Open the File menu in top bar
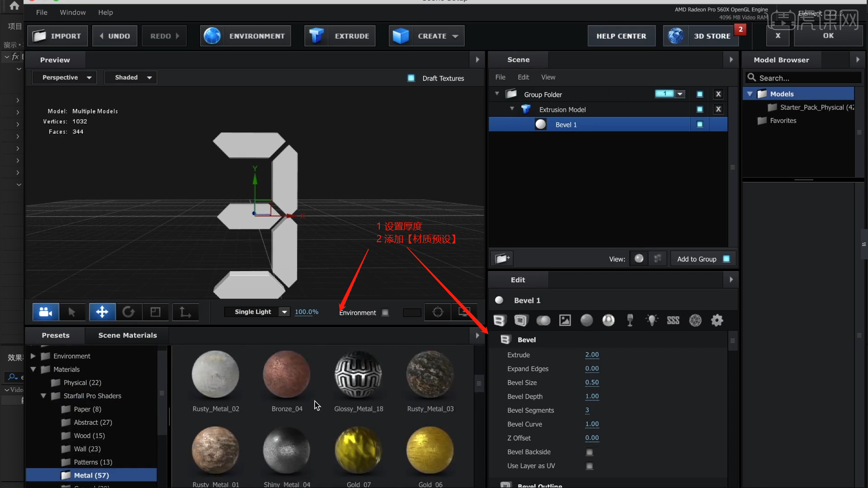Screen dimensions: 868x488 pos(42,12)
